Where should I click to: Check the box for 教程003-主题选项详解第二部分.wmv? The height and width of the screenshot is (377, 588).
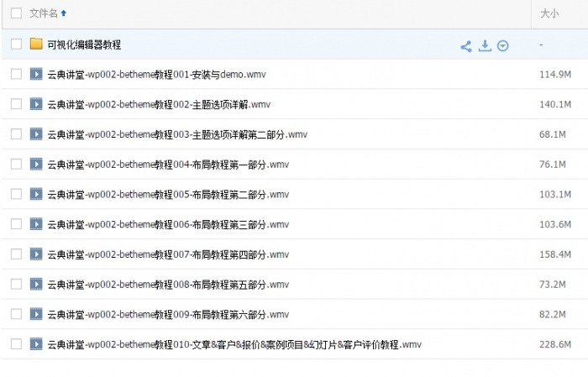16,134
